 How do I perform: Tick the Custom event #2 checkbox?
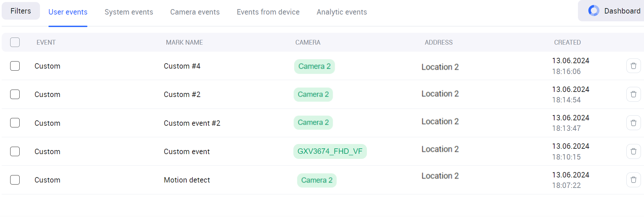point(15,123)
